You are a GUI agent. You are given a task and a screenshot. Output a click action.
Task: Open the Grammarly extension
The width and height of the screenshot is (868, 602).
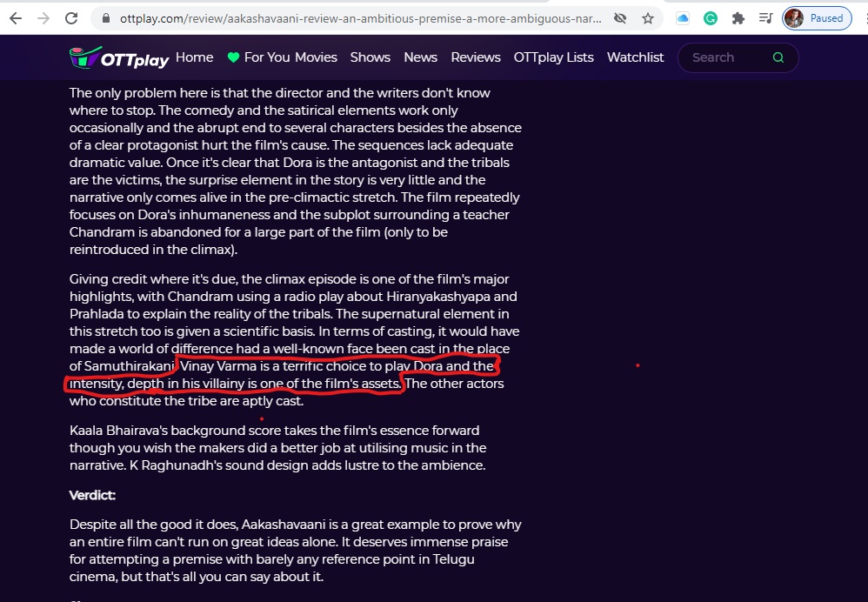(x=711, y=18)
